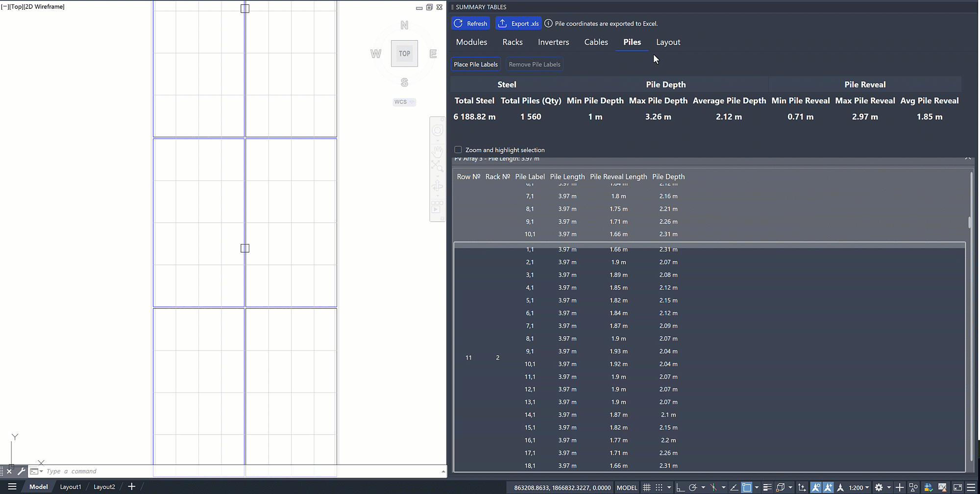The image size is (980, 494).
Task: Open the Full Navigation Wheel tool
Action: click(x=437, y=130)
